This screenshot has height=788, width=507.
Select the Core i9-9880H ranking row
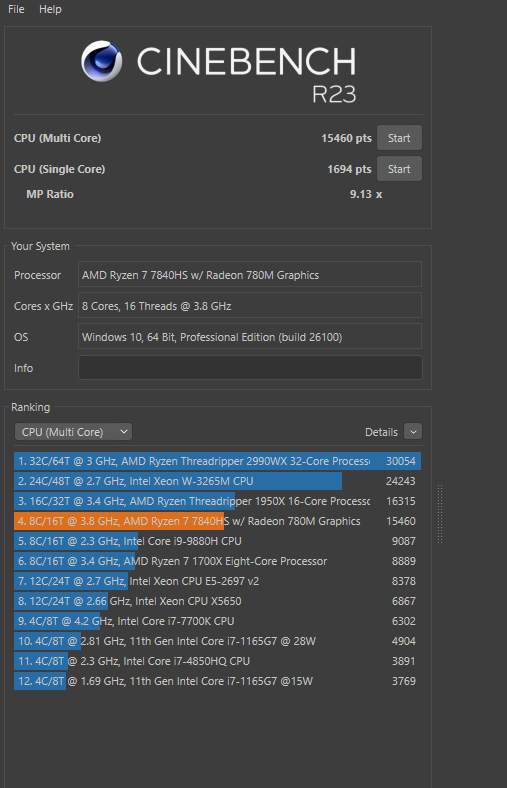[x=217, y=541]
